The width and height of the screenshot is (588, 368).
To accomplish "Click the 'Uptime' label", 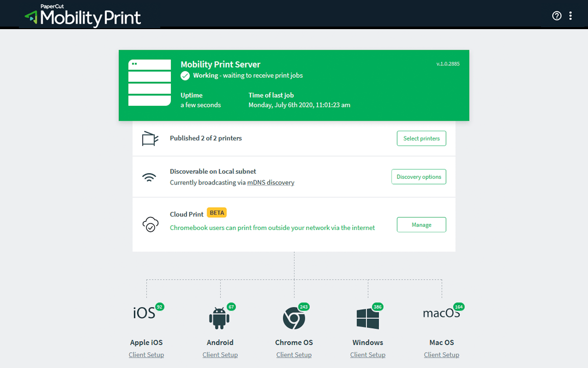I will 191,96.
